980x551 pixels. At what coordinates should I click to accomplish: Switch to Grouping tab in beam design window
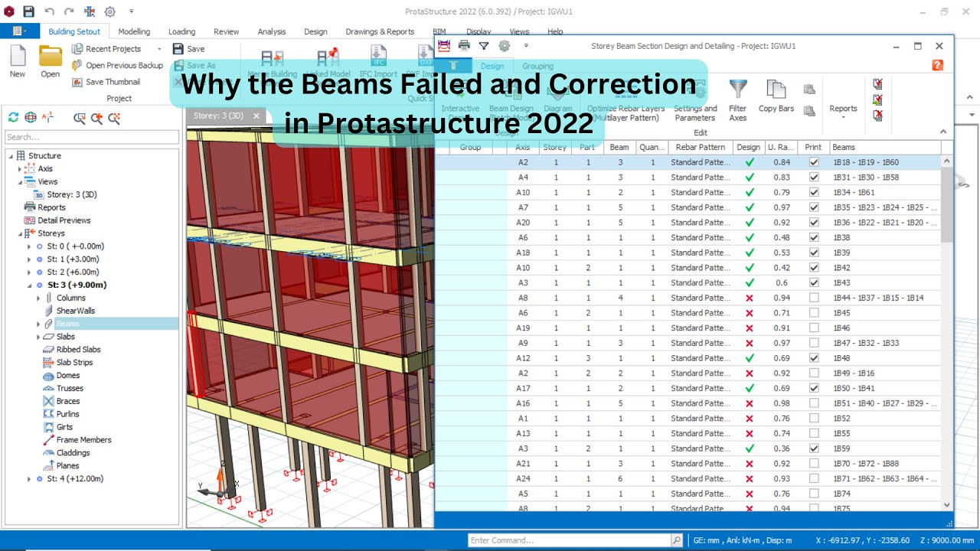[x=537, y=66]
